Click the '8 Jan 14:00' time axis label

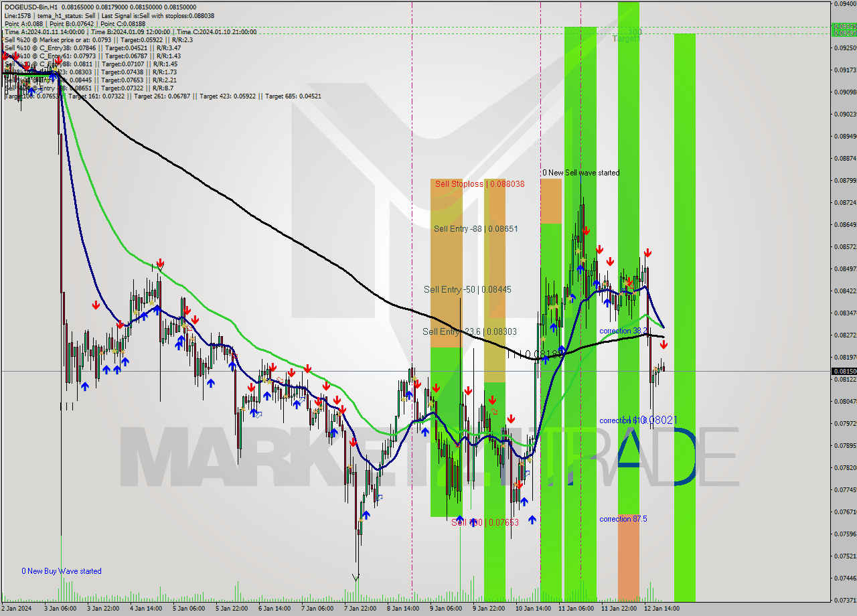pyautogui.click(x=403, y=609)
